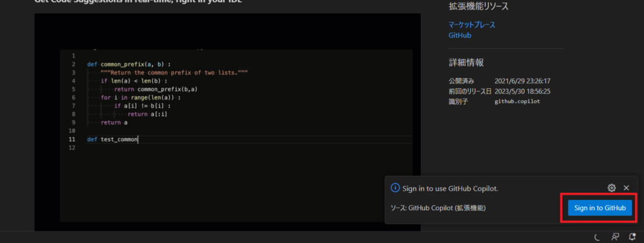
Task: Click the 2021/6/29 23:26:17 publish date
Action: [x=522, y=81]
